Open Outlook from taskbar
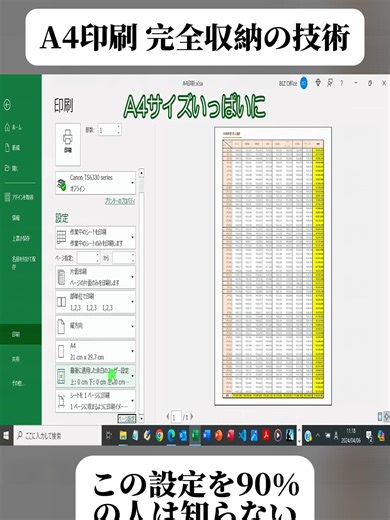This screenshot has height=520, width=390. click(x=183, y=435)
